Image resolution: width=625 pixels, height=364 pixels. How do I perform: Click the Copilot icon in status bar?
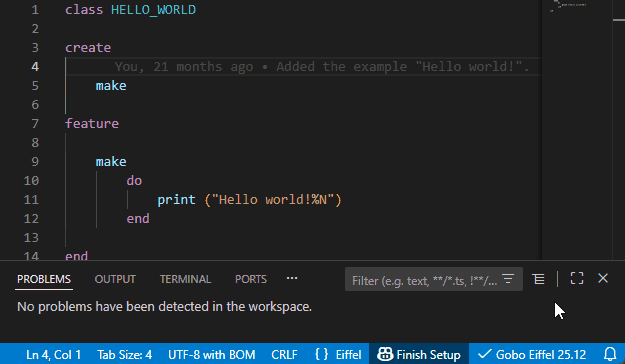coord(385,354)
